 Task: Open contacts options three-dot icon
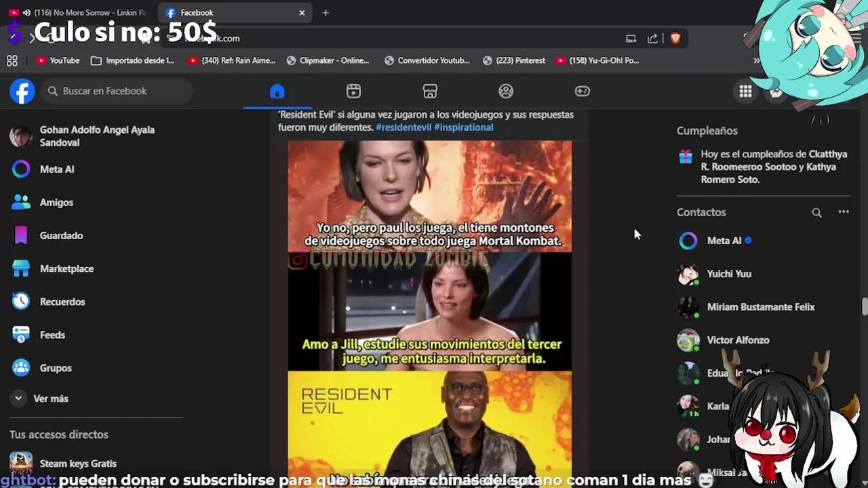click(x=844, y=212)
